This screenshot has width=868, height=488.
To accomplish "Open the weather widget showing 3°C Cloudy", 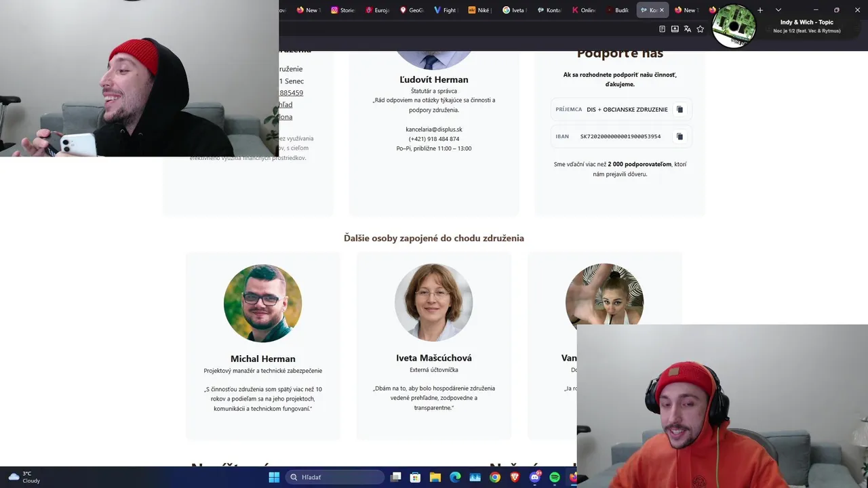I will pyautogui.click(x=24, y=477).
